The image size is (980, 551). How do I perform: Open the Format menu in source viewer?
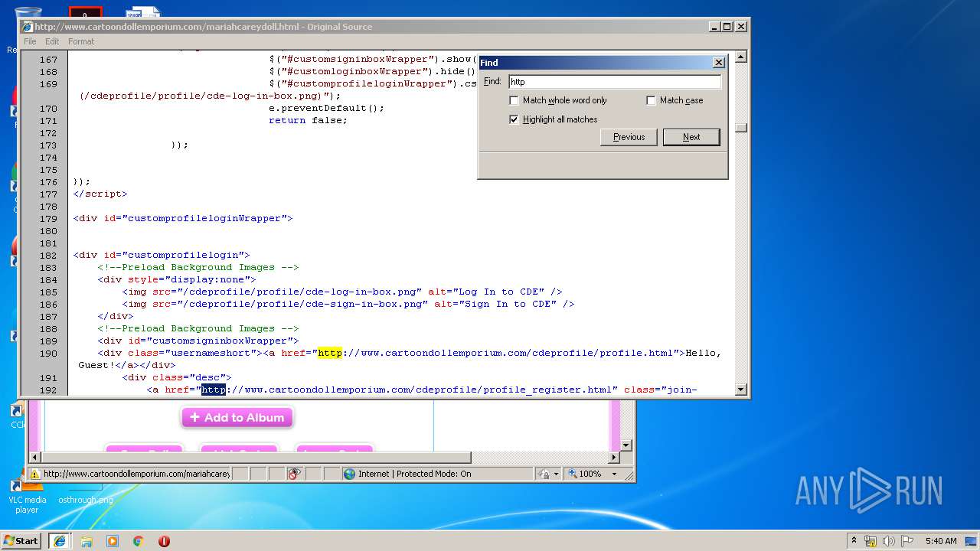tap(81, 41)
